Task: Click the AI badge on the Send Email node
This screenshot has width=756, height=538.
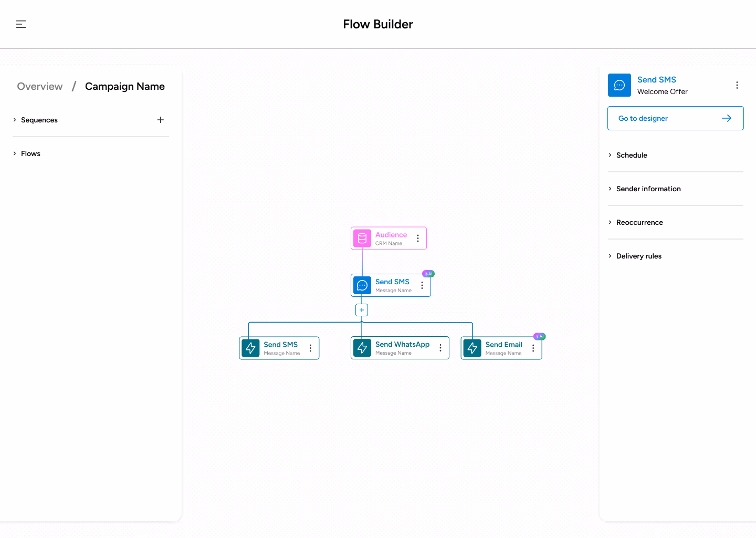Action: pyautogui.click(x=539, y=336)
